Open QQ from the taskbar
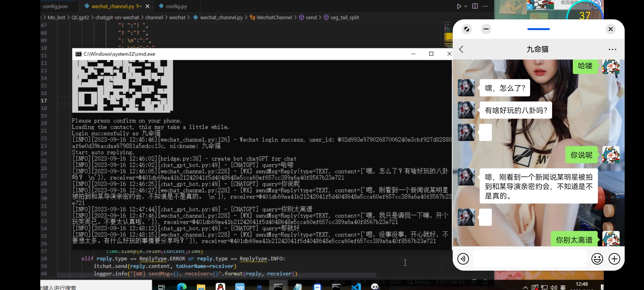Screen dimensions: 644x290 click(220, 286)
